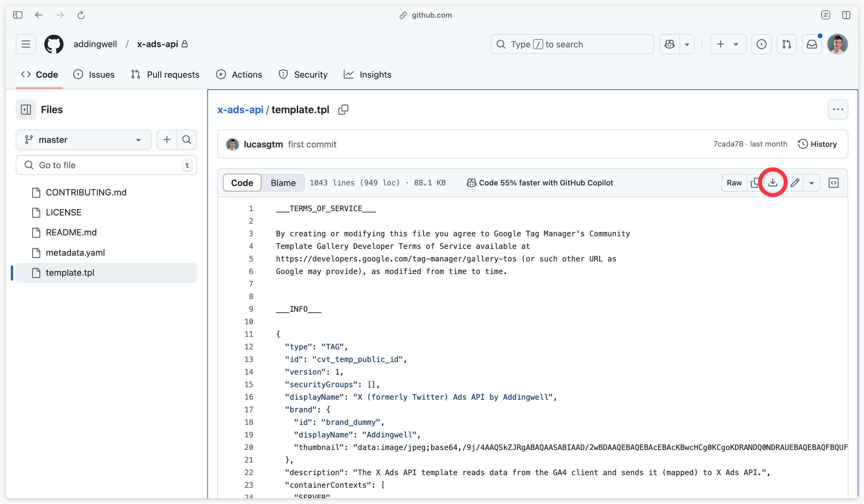
Task: Open the user profile avatar menu
Action: coord(837,44)
